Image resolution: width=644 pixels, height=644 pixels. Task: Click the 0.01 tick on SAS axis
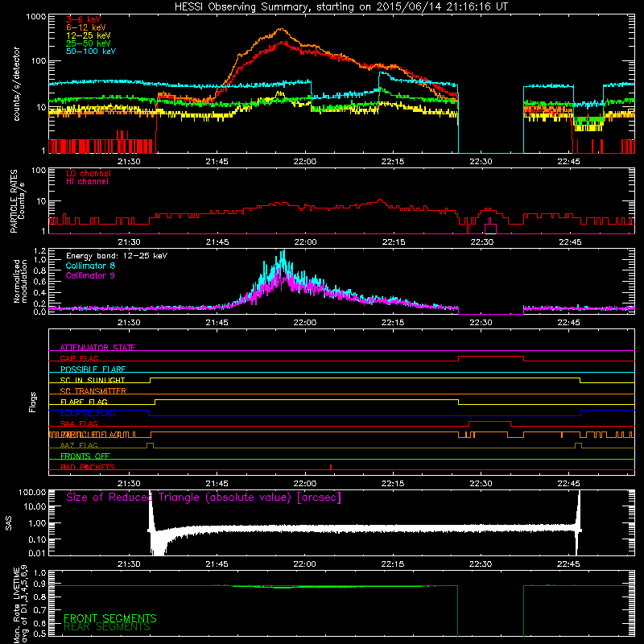coord(37,553)
